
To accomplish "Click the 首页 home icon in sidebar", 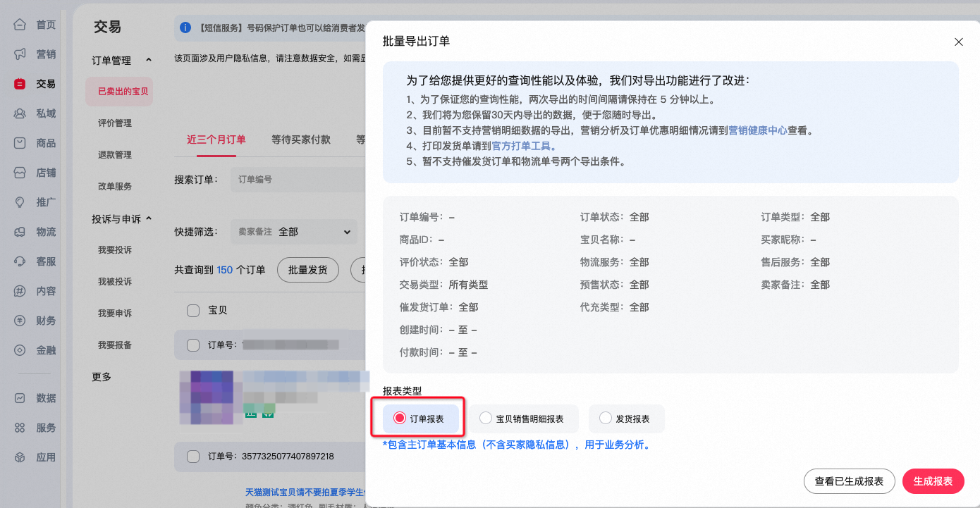I will [x=20, y=25].
